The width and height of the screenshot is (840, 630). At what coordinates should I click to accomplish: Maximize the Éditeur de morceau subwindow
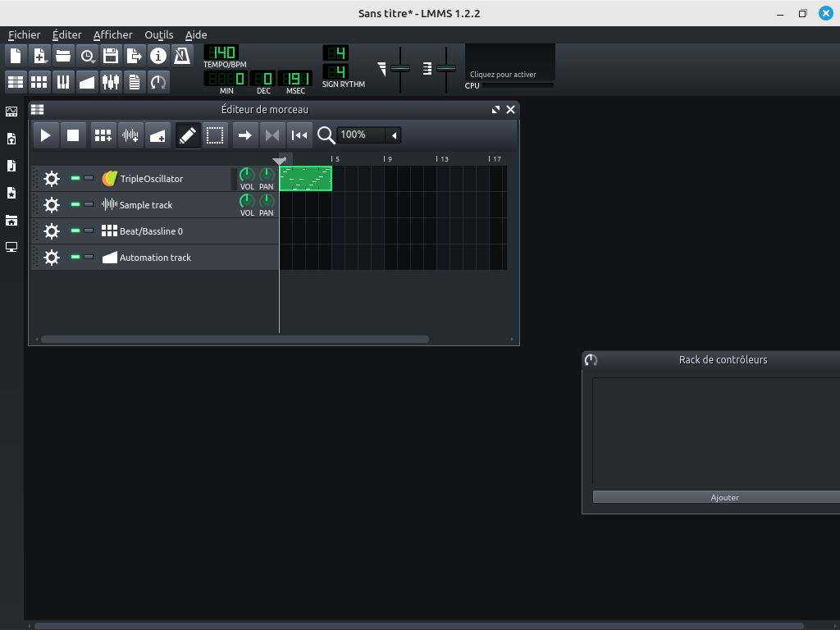click(x=495, y=110)
